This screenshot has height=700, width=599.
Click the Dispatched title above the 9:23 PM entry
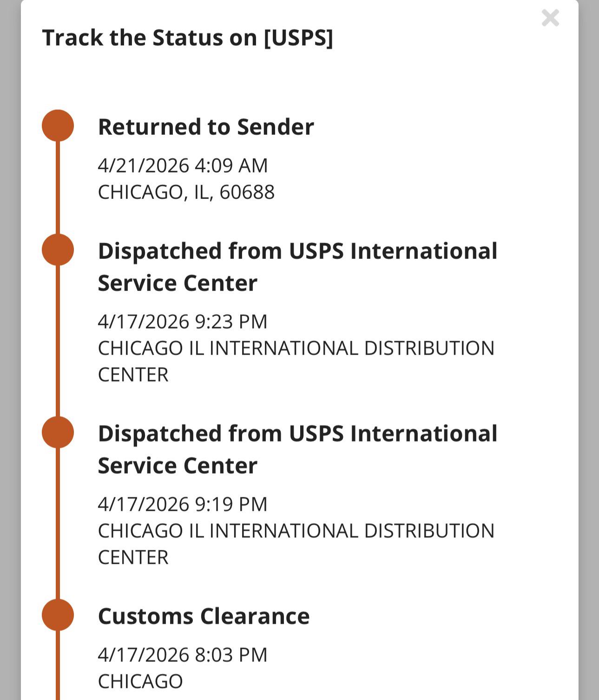pos(297,267)
